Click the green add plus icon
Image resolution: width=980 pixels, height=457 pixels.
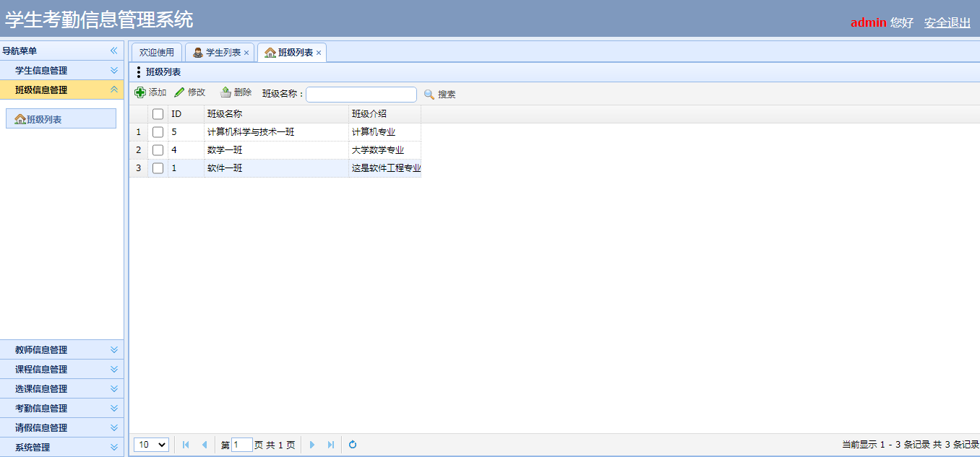point(140,93)
